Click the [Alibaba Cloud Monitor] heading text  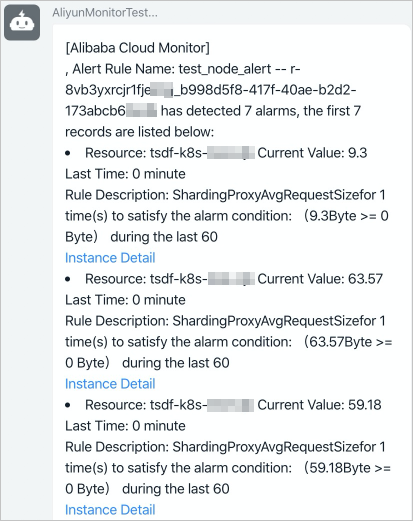[x=137, y=48]
